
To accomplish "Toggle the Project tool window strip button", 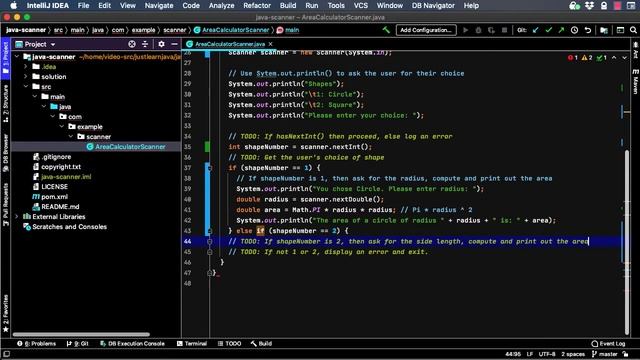I will 5,57.
